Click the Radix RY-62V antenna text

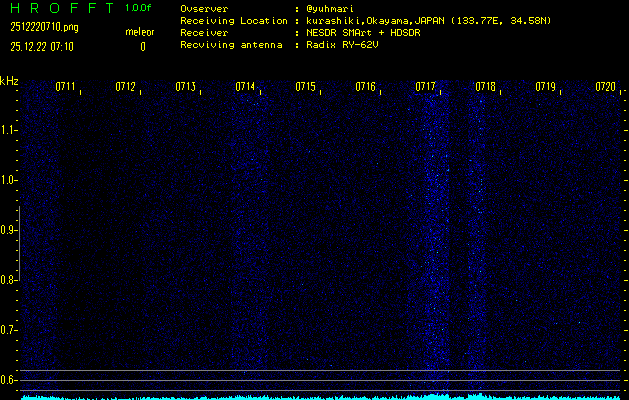[342, 45]
